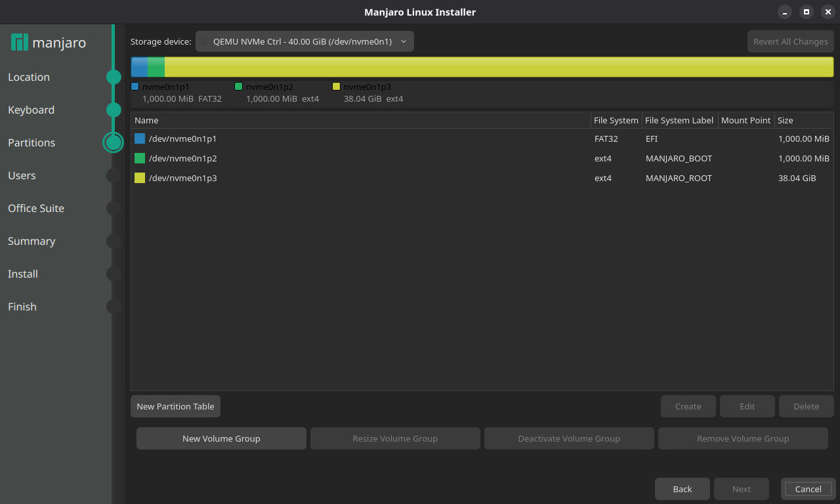This screenshot has height=504, width=840.
Task: Minimize the installer window
Action: point(785,12)
